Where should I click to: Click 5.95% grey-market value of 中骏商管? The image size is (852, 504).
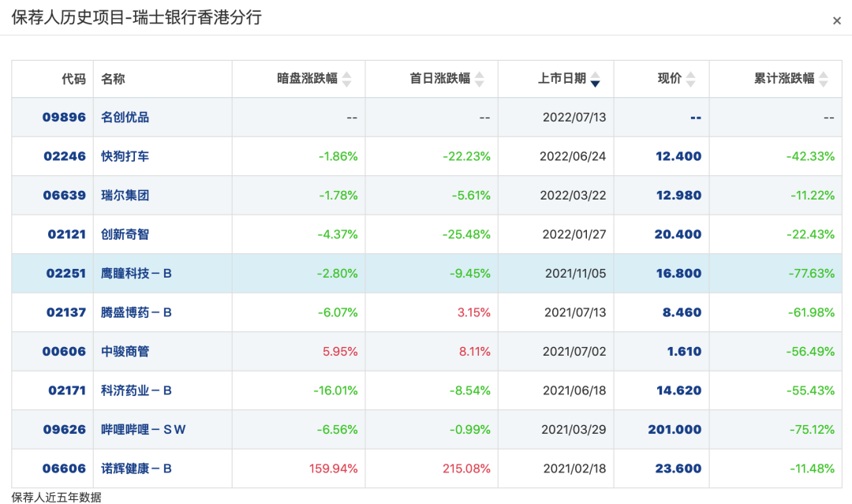tap(340, 352)
